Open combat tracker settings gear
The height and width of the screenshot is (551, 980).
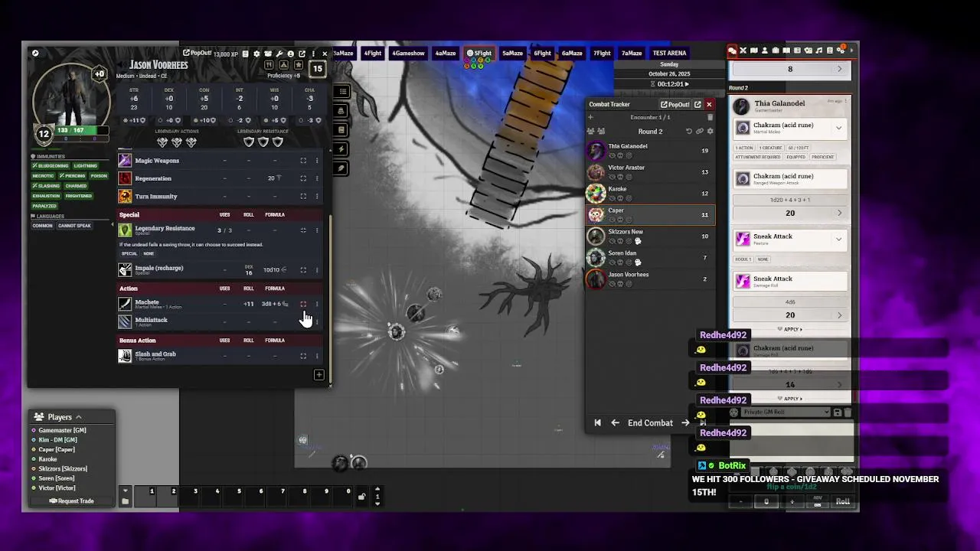(x=710, y=131)
